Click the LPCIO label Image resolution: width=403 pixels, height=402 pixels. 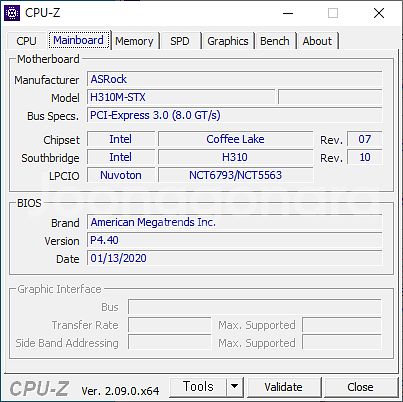(64, 176)
